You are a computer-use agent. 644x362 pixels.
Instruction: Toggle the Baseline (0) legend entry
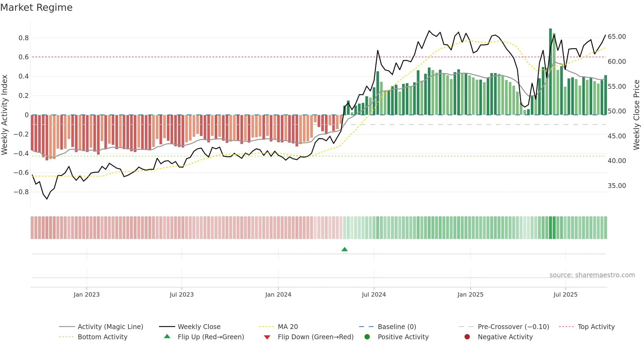click(x=387, y=327)
